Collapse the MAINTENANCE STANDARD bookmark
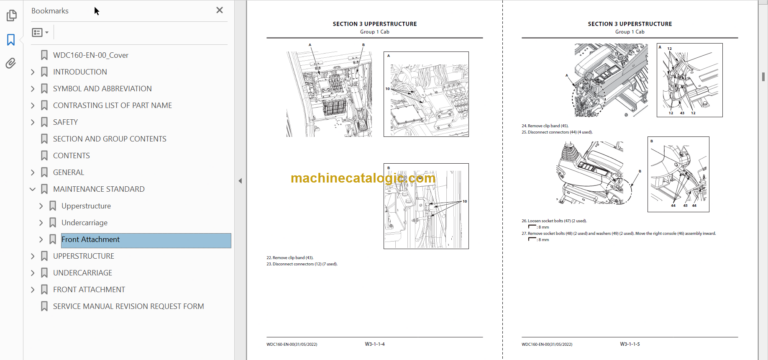The height and width of the screenshot is (360, 768). tap(33, 189)
